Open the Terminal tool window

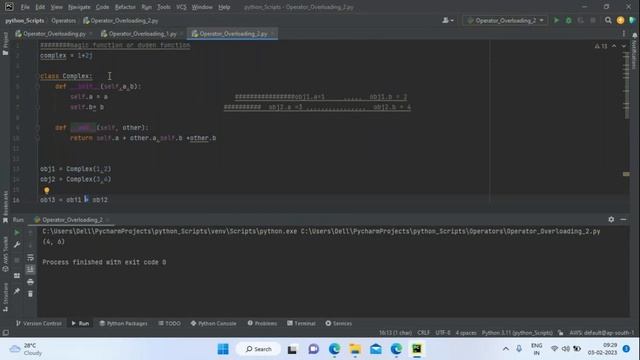301,323
